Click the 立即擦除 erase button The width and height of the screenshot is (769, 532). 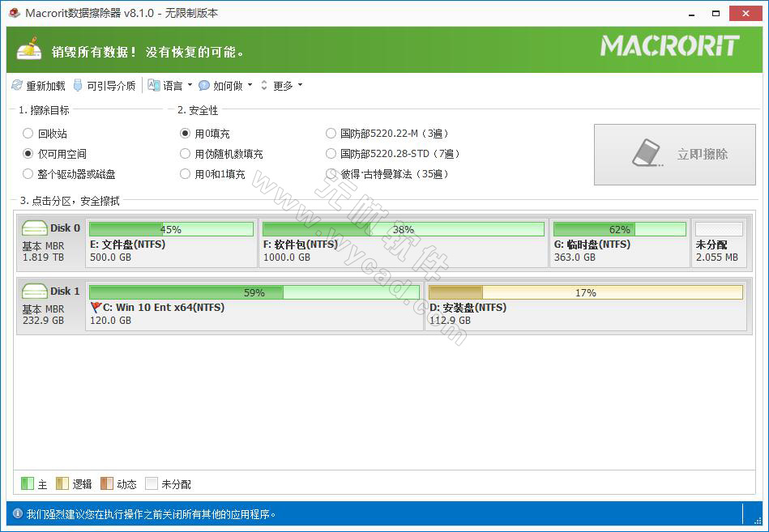pyautogui.click(x=674, y=154)
